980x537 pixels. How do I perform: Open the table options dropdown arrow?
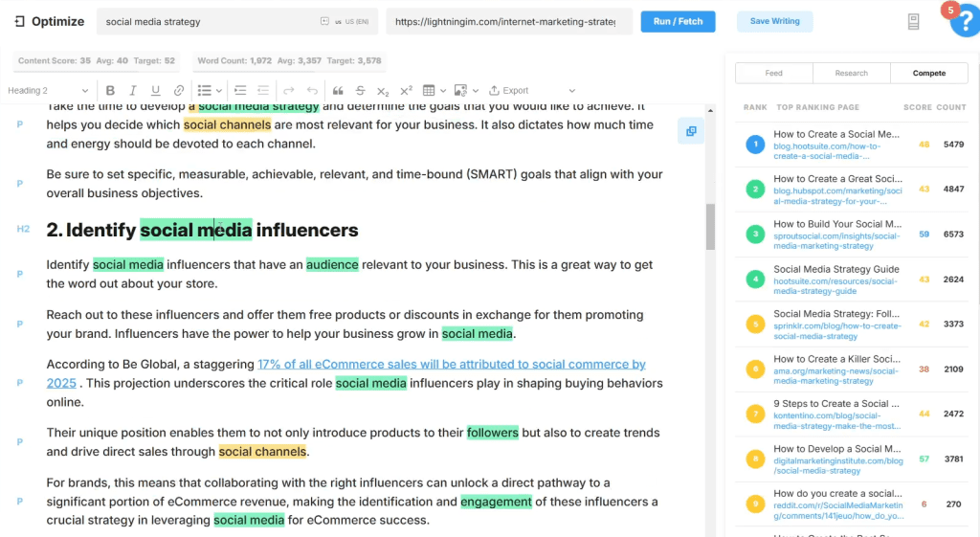(x=443, y=91)
